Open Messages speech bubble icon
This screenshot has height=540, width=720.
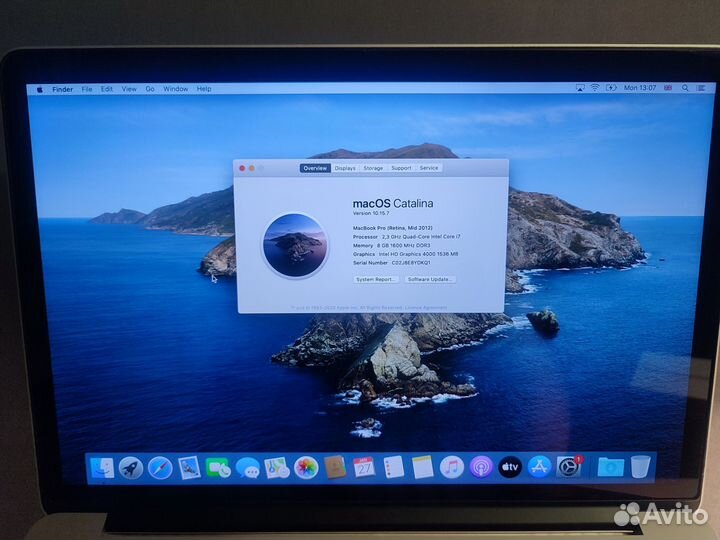coord(248,468)
